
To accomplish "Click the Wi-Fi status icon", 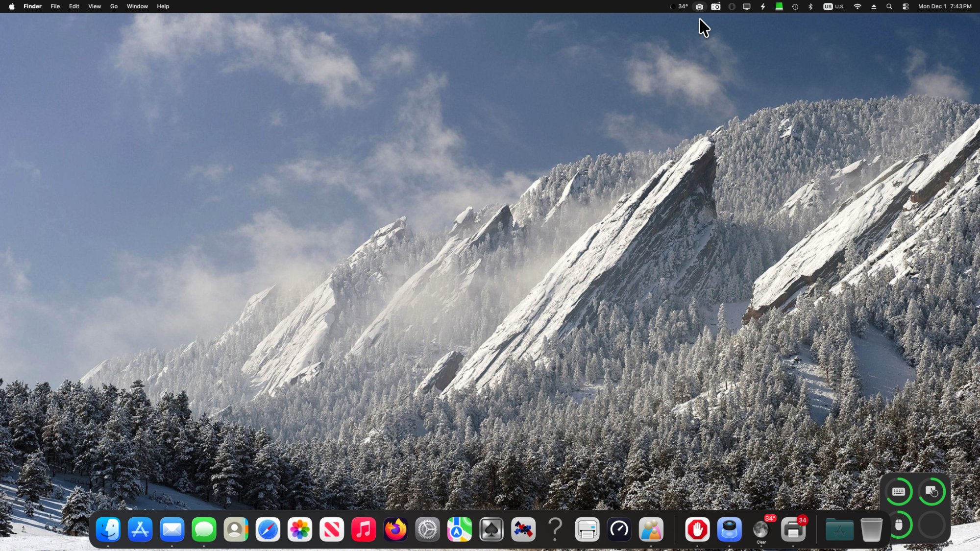I will point(857,6).
